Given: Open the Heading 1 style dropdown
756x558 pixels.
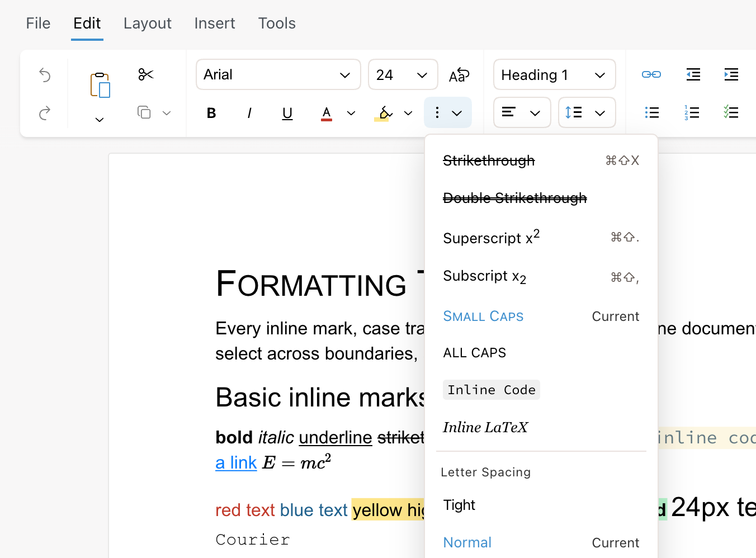Looking at the screenshot, I should point(555,74).
